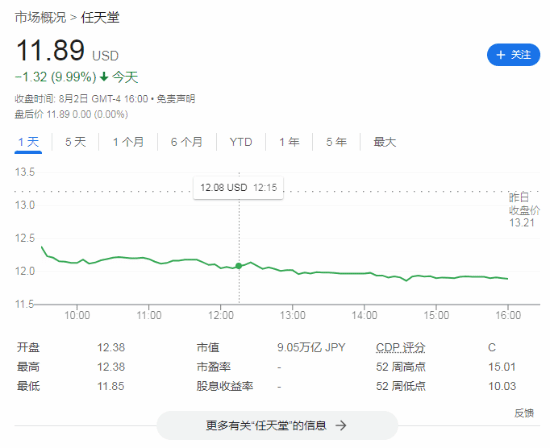Screen dimensions: 550x448
Task: Click the CDP score value C
Action: coord(492,348)
